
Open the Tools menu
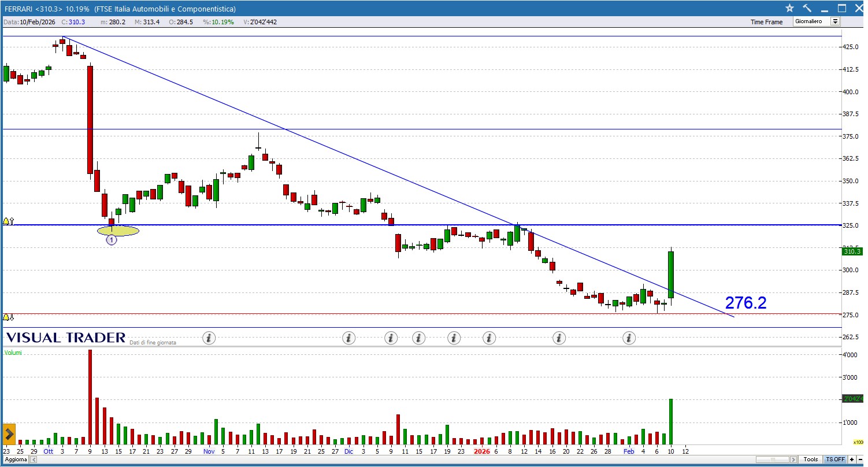pos(810,459)
